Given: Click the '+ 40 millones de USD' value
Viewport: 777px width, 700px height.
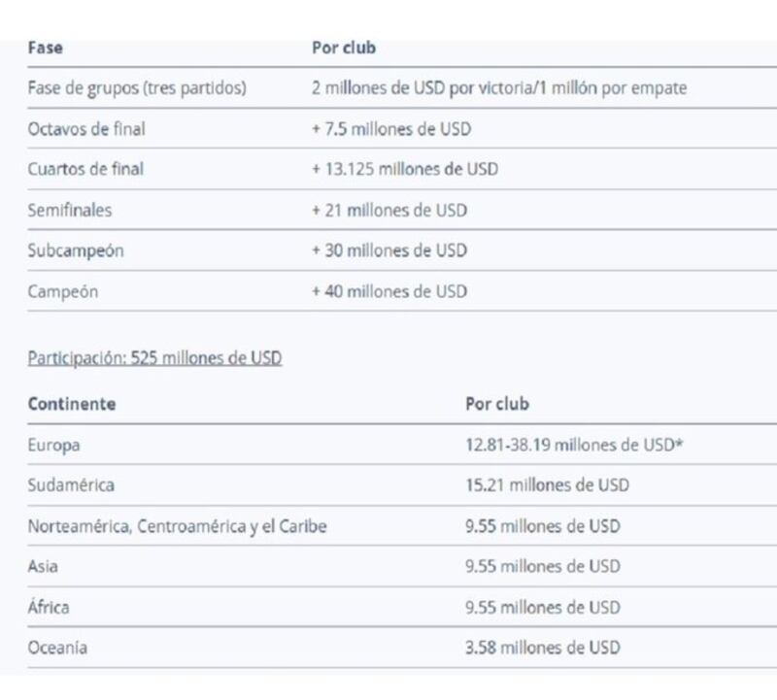Looking at the screenshot, I should [x=388, y=291].
